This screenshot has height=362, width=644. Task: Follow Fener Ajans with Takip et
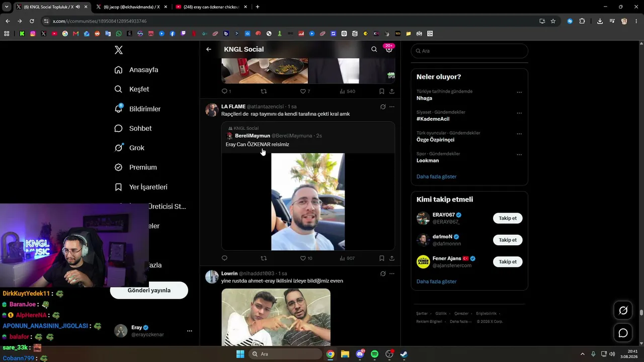(x=508, y=261)
